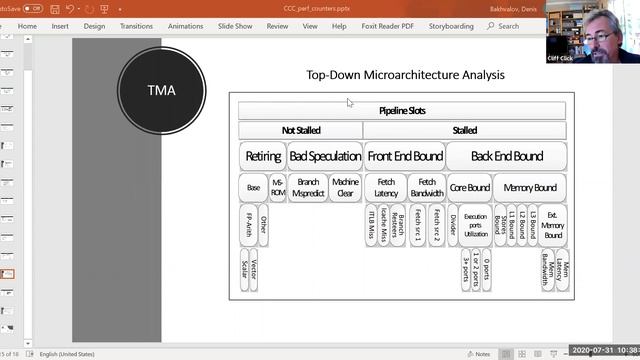Click the Vector box under FP-Arith
Screen dimensions: 640x360
click(253, 269)
